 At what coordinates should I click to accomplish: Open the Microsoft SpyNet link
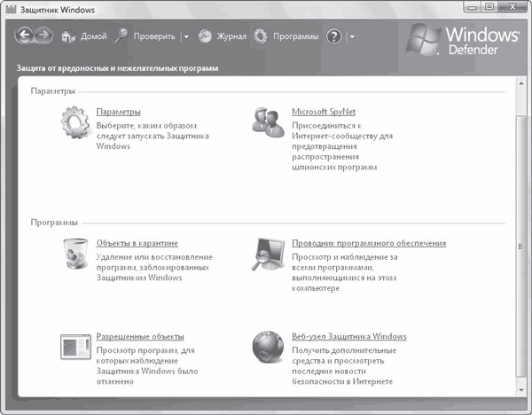324,112
